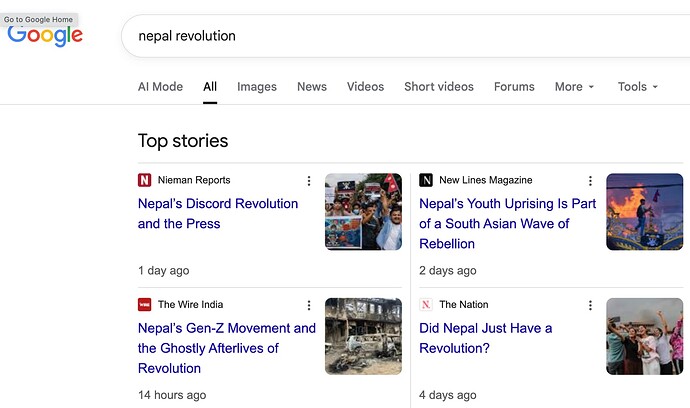This screenshot has height=408, width=690.
Task: Select the AI Mode tab
Action: point(160,87)
